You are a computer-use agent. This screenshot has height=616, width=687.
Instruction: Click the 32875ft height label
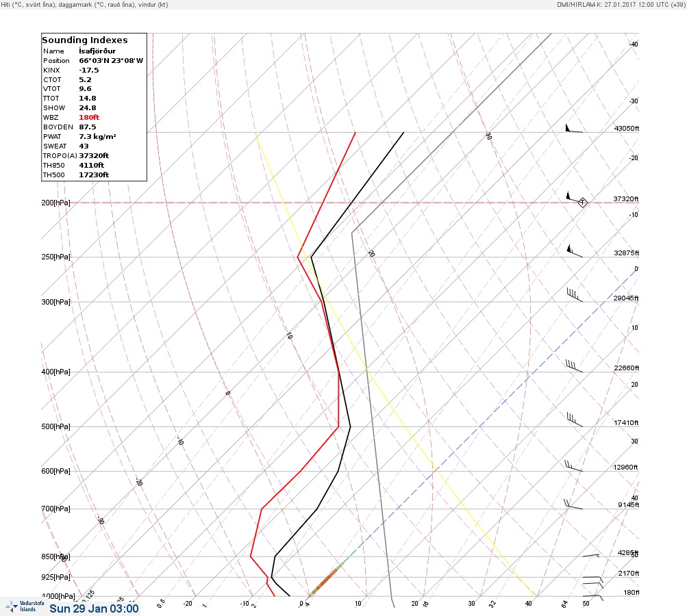coord(627,253)
